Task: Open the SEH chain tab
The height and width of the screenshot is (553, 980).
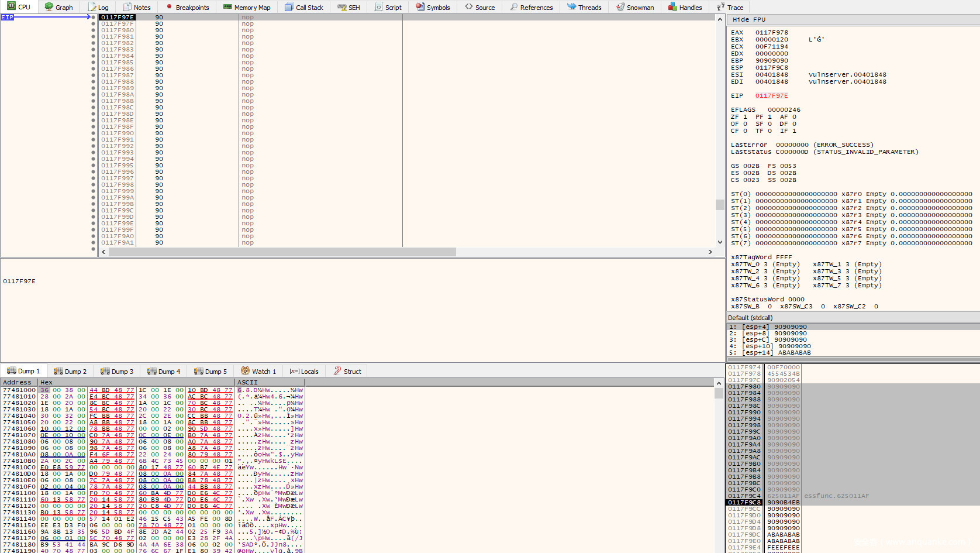Action: point(348,8)
